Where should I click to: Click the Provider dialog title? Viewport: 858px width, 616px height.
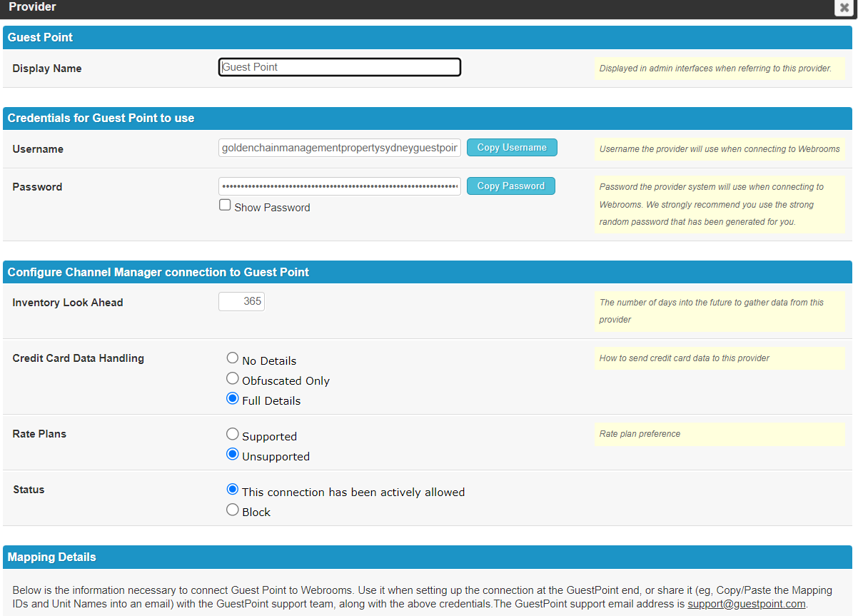32,7
